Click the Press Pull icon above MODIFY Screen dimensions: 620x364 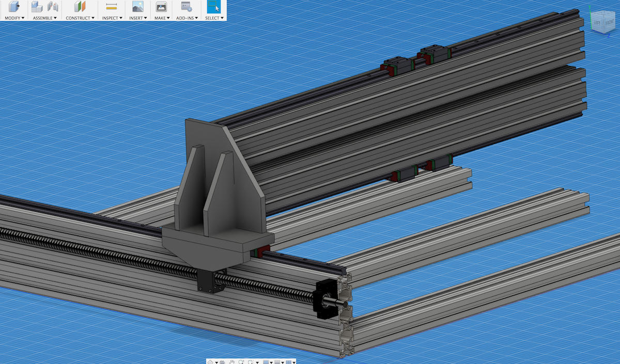tap(14, 7)
